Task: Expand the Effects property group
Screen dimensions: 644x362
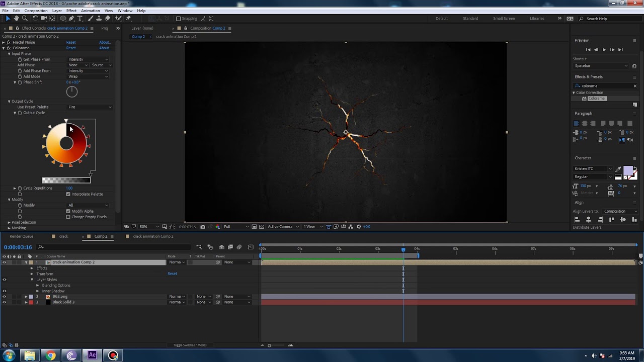Action: click(x=32, y=268)
